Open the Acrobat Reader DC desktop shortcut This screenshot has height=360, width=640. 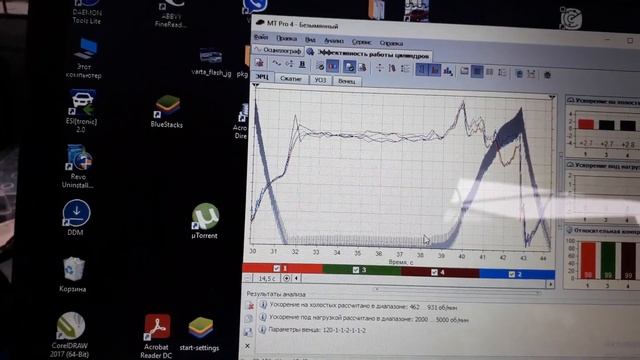157,336
